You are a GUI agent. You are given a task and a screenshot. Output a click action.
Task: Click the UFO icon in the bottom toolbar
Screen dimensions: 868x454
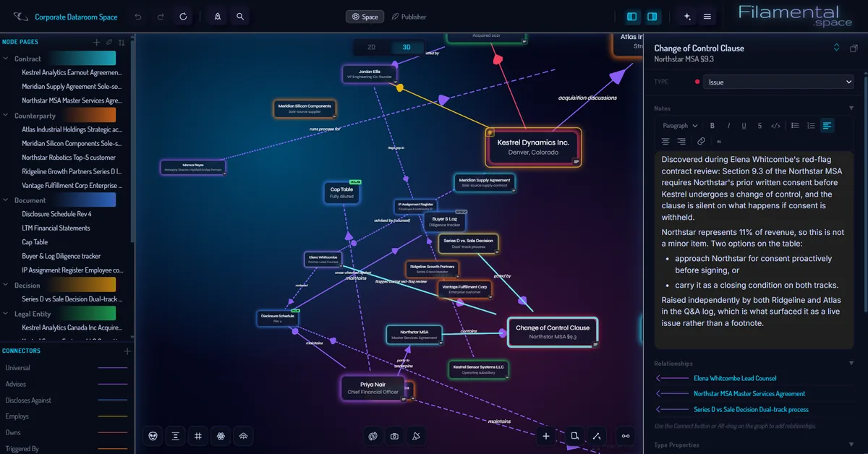pos(243,436)
